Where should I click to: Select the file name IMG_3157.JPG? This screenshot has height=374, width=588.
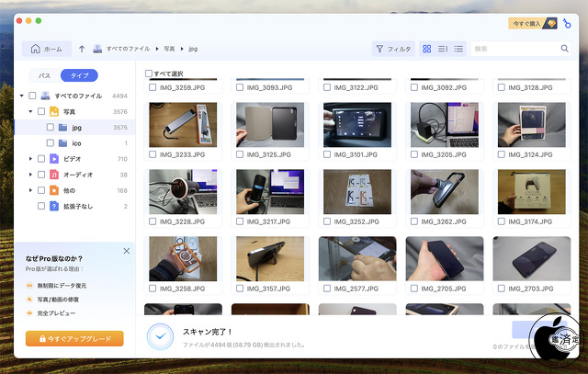click(268, 289)
